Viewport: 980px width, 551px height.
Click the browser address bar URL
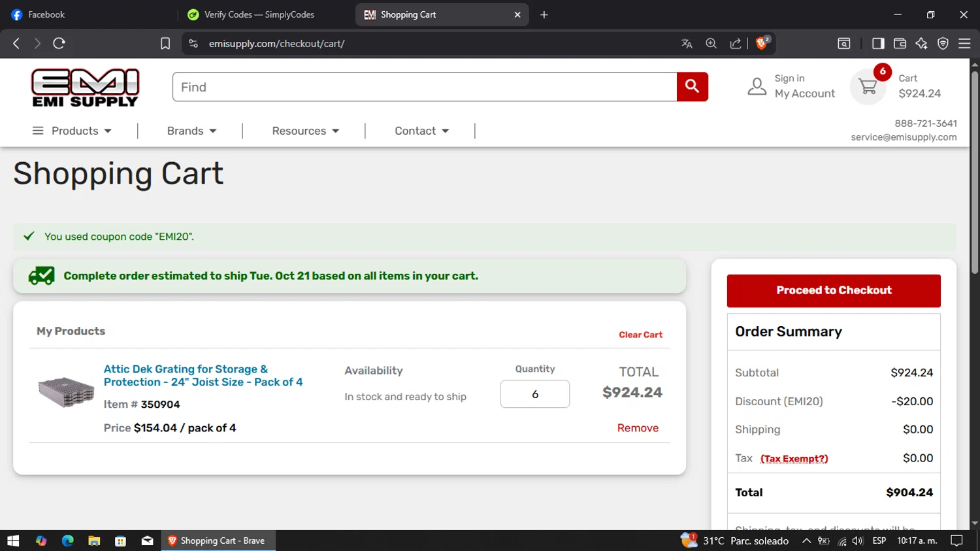276,43
